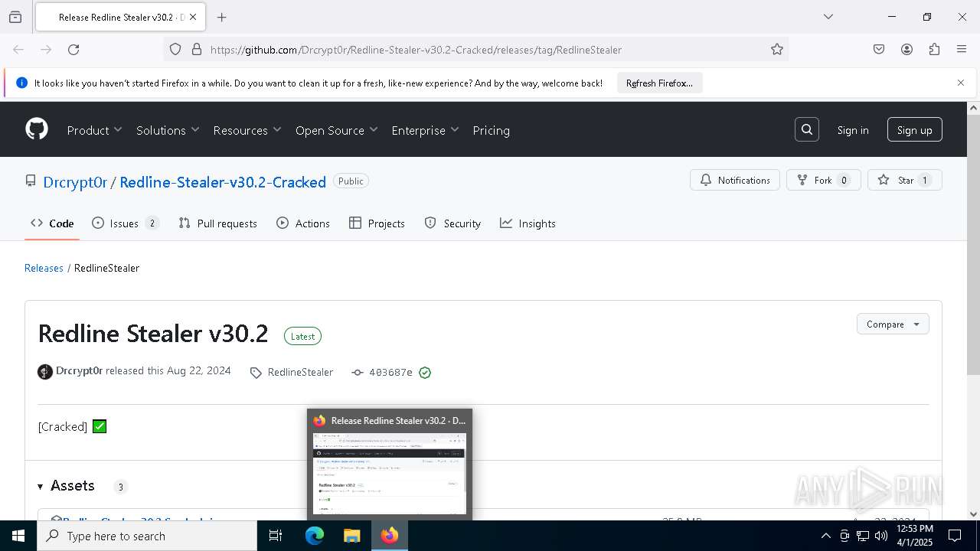Image resolution: width=980 pixels, height=551 pixels.
Task: Open the Firefox hamburger menu
Action: pyautogui.click(x=962, y=50)
